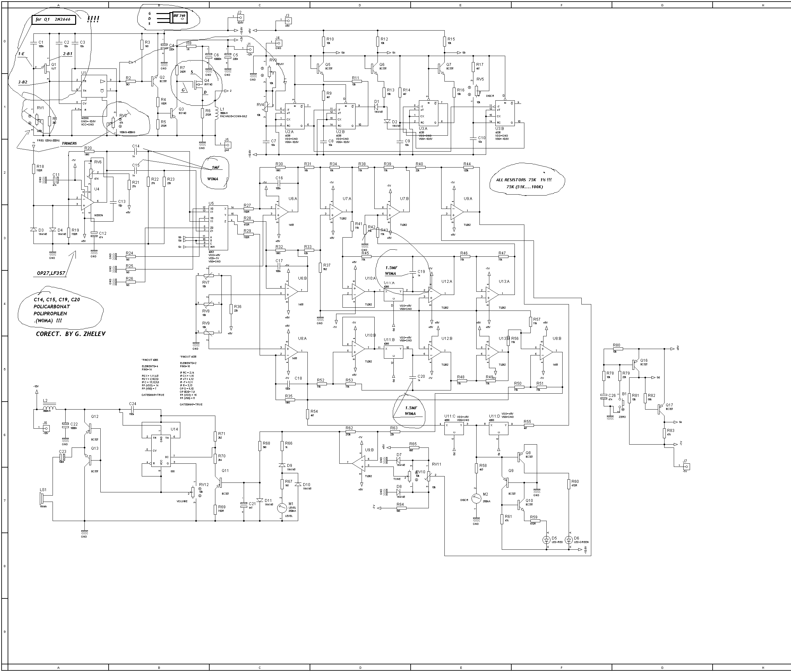This screenshot has height=672, width=791.
Task: Click the "*PINOUT 4538" heading
Action: click(x=188, y=357)
